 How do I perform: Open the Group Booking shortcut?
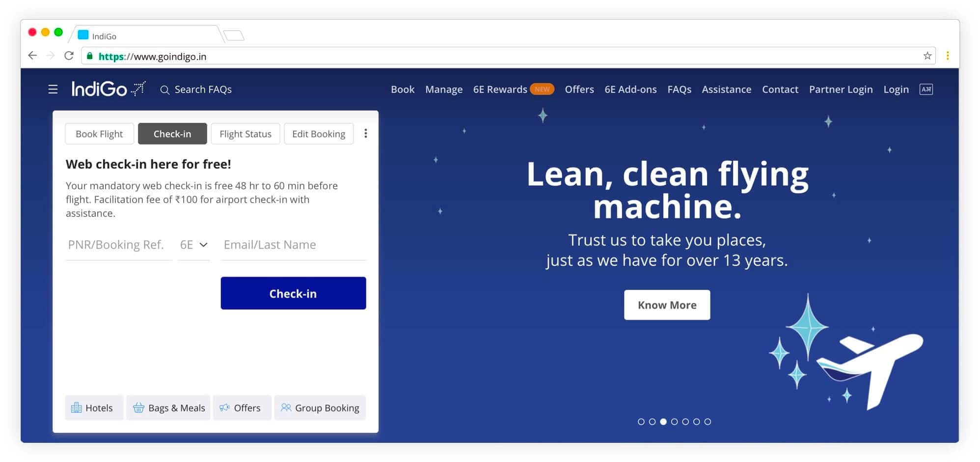[x=320, y=408]
